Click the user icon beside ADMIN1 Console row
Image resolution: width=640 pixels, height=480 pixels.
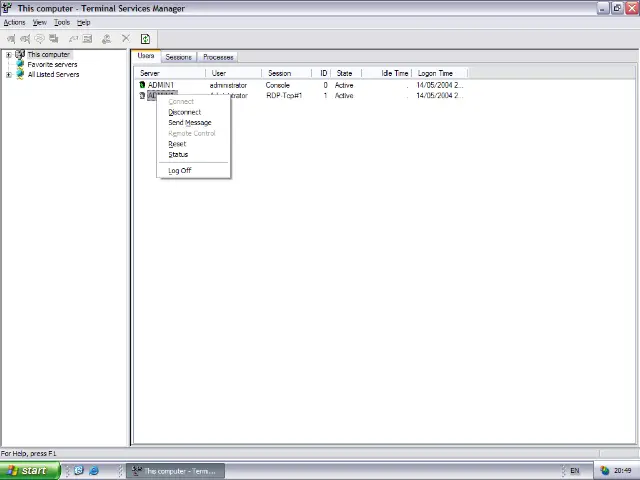tap(142, 85)
